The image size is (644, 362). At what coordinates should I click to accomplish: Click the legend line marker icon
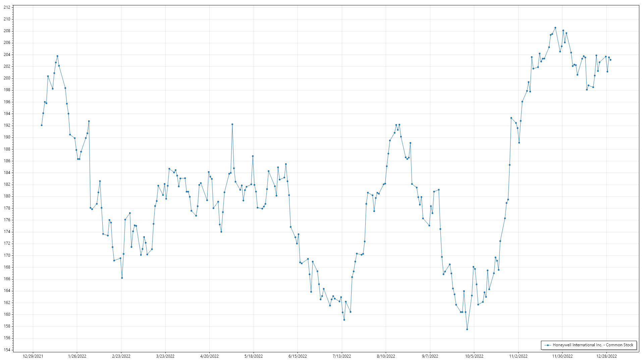point(548,345)
